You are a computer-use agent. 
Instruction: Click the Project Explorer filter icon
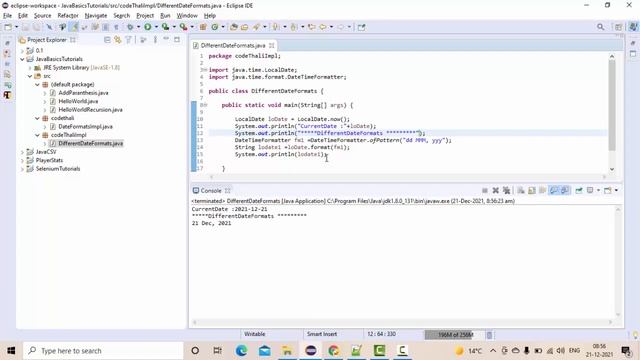129,40
